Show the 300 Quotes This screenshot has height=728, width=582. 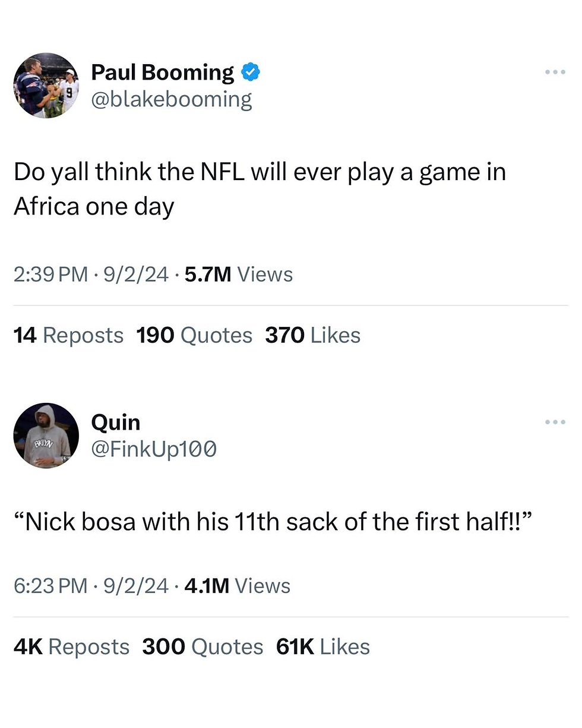pos(203,647)
